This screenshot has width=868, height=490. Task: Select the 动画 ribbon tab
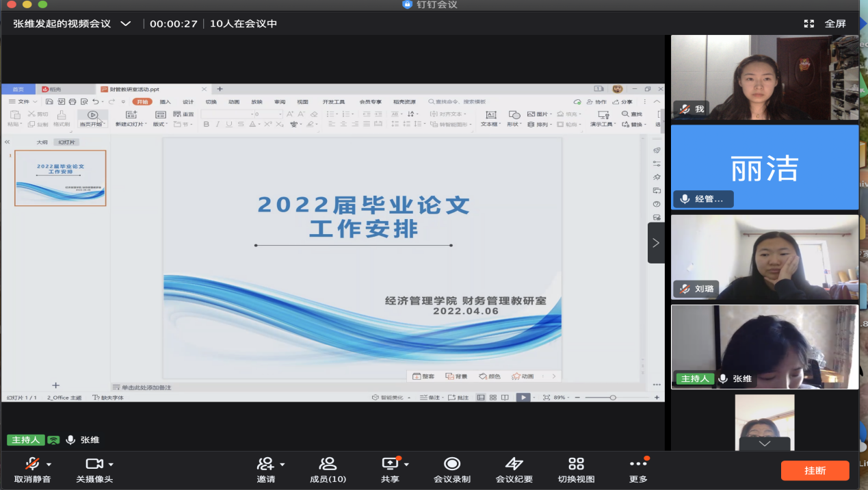[234, 101]
